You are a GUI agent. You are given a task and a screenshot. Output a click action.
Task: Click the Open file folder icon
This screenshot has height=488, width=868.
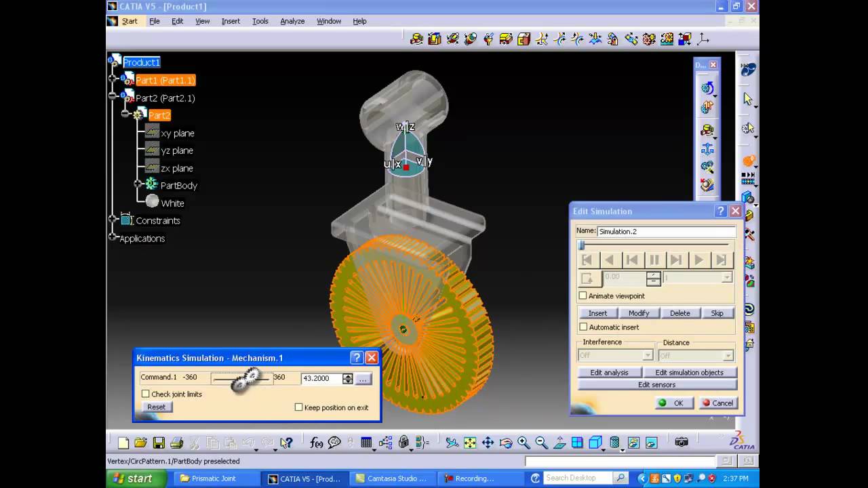click(x=141, y=443)
